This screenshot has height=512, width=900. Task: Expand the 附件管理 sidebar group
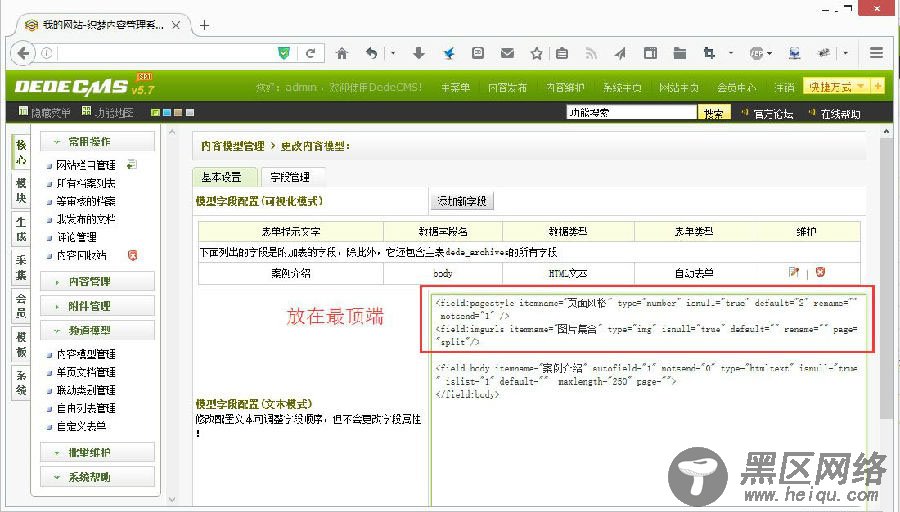(98, 306)
